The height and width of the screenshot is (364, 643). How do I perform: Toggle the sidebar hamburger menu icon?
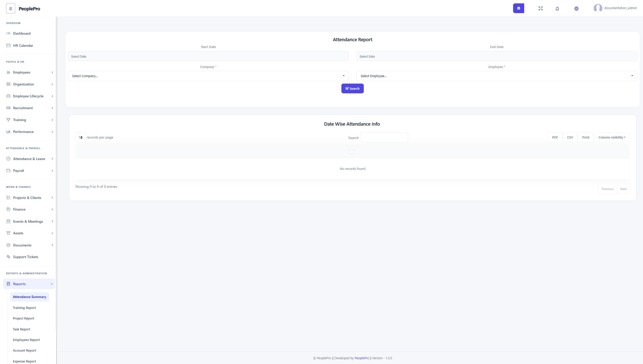[10, 8]
